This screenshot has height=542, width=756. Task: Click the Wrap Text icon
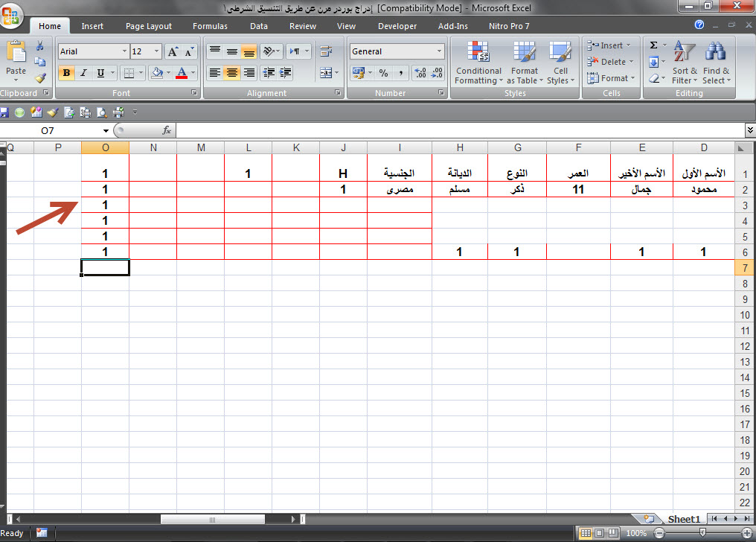click(x=327, y=51)
